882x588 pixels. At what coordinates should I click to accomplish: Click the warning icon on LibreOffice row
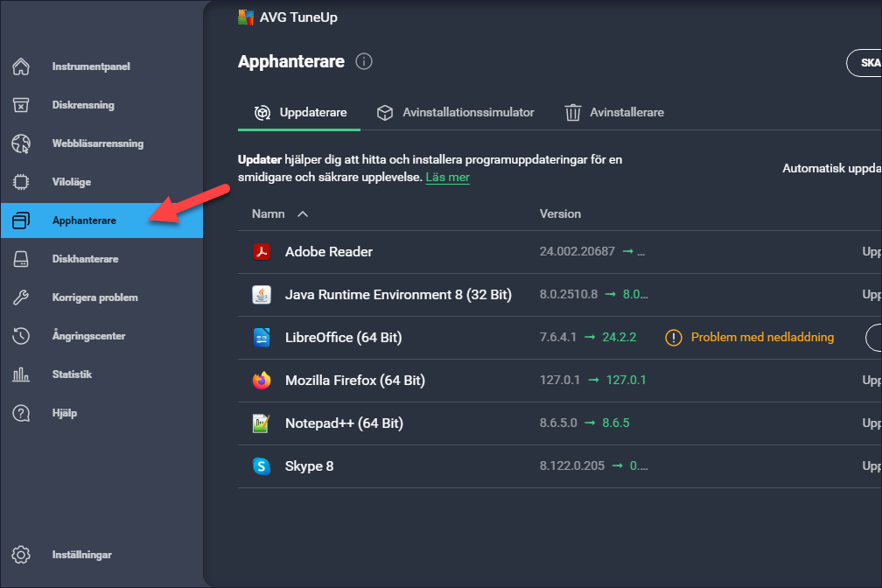674,338
